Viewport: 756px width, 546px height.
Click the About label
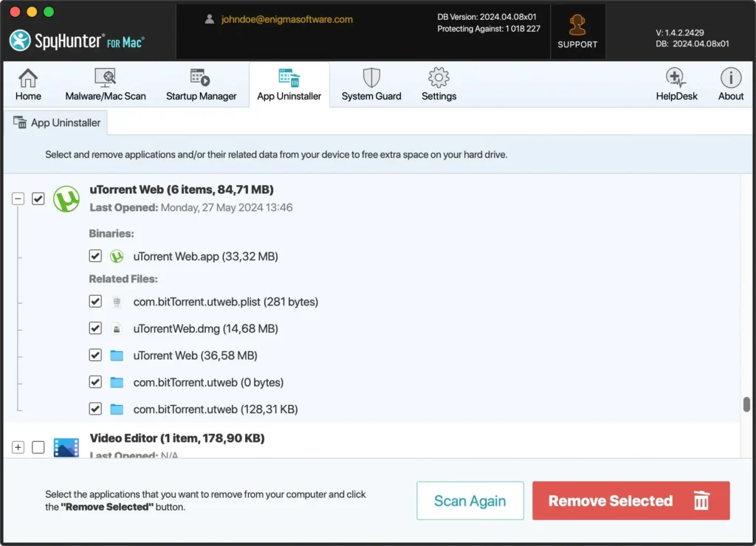(x=731, y=96)
